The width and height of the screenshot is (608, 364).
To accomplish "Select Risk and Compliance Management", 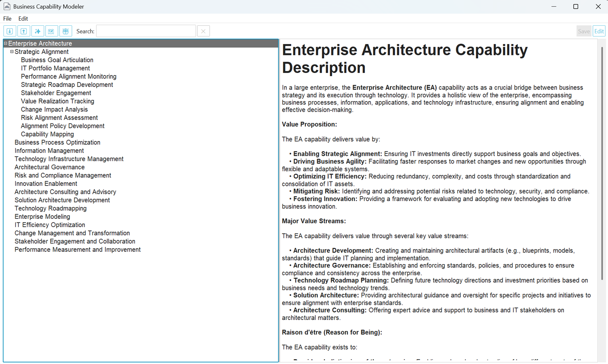I will point(63,176).
